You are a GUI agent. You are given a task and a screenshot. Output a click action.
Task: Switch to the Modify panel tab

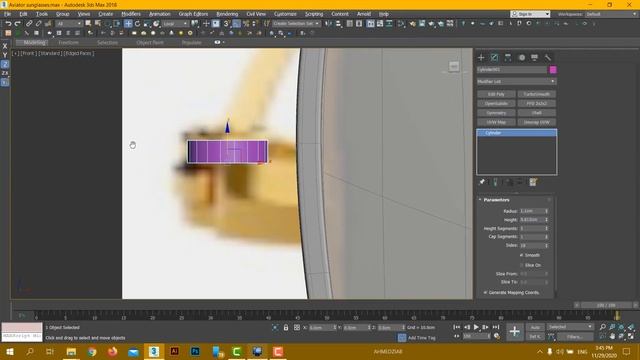click(x=494, y=58)
